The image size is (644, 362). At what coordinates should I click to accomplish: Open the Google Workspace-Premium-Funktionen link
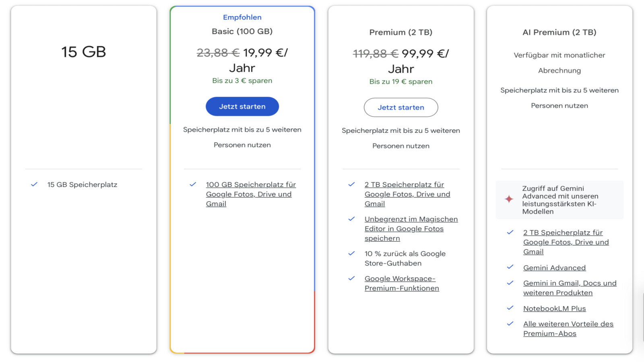pyautogui.click(x=400, y=283)
